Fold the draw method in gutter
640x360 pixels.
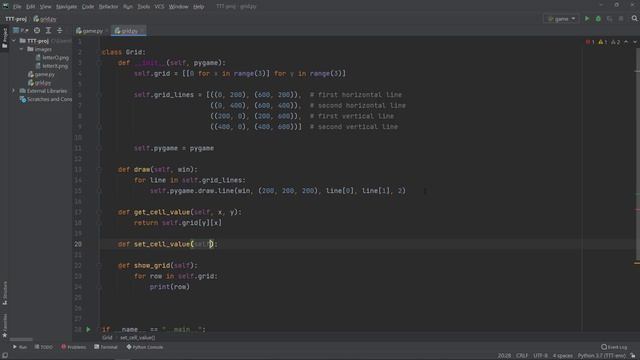(99, 169)
